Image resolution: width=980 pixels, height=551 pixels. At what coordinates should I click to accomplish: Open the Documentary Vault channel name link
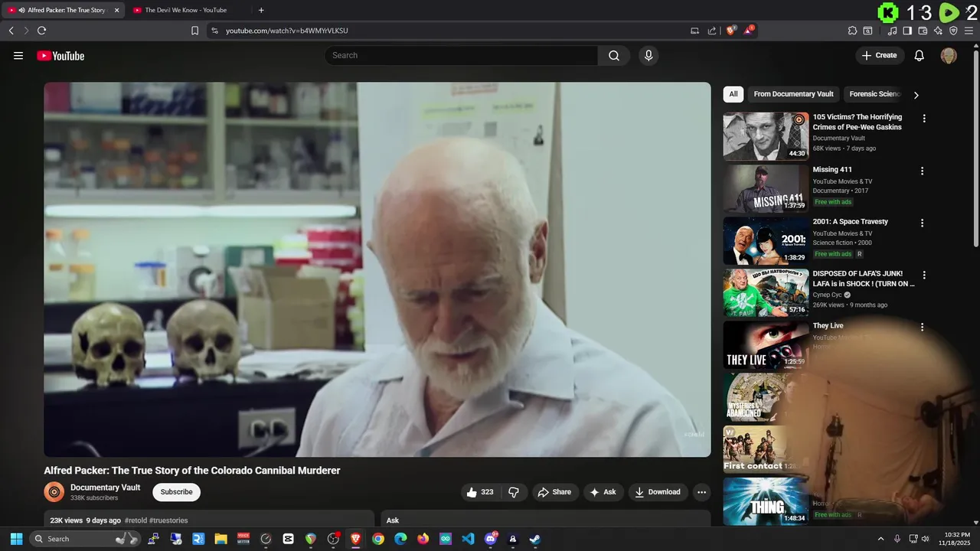[105, 487]
